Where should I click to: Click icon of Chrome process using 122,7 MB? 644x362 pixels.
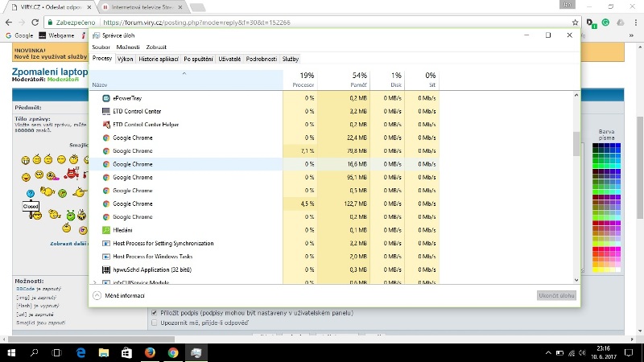tap(106, 204)
